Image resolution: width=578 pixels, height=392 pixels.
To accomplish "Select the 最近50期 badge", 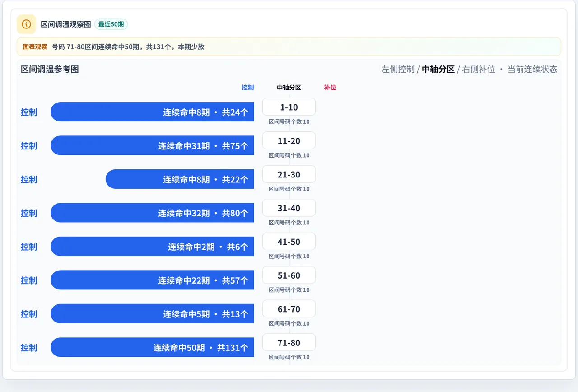I will pyautogui.click(x=111, y=24).
